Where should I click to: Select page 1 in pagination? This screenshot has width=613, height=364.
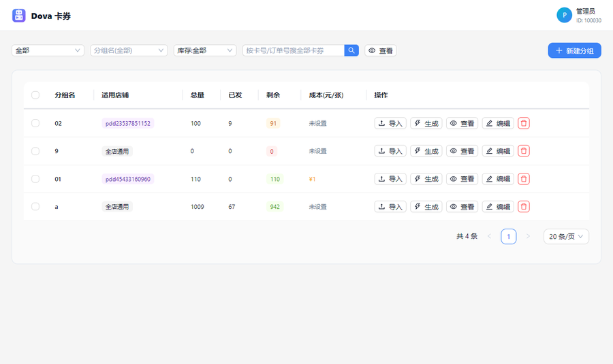click(509, 236)
